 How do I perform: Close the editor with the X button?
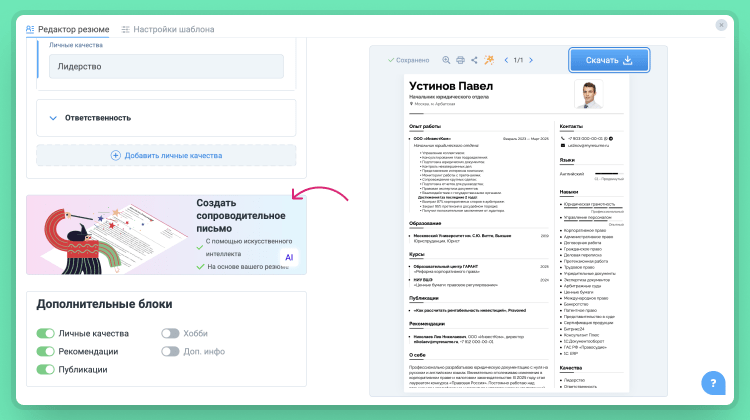coord(722,25)
